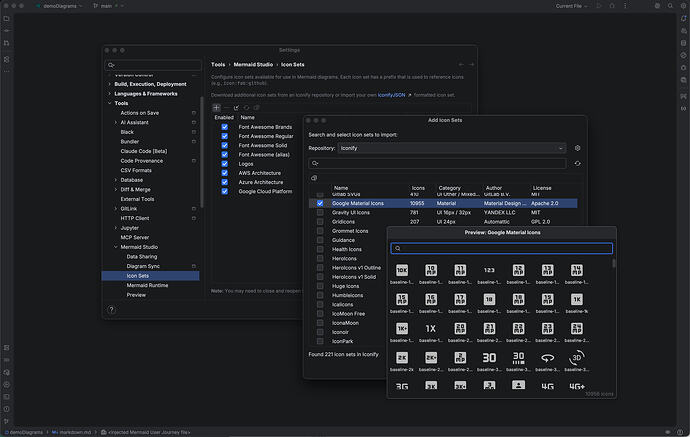
Task: Disable the Font Awesome Solid icon set
Action: (224, 145)
